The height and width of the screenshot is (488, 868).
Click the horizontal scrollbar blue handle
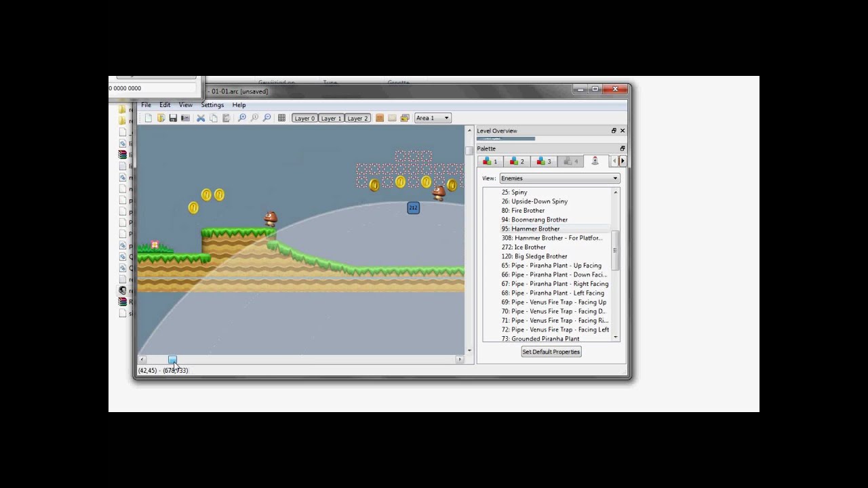click(x=172, y=359)
